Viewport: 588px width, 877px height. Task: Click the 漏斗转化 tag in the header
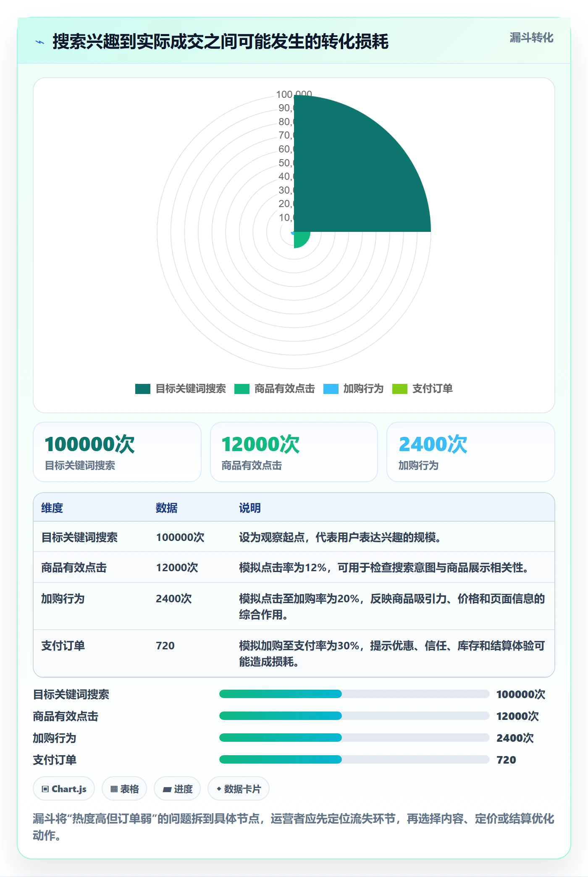click(531, 38)
